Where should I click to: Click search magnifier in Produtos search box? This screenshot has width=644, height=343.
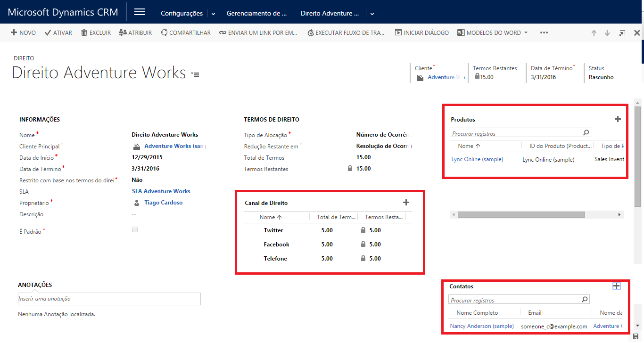[x=586, y=133]
